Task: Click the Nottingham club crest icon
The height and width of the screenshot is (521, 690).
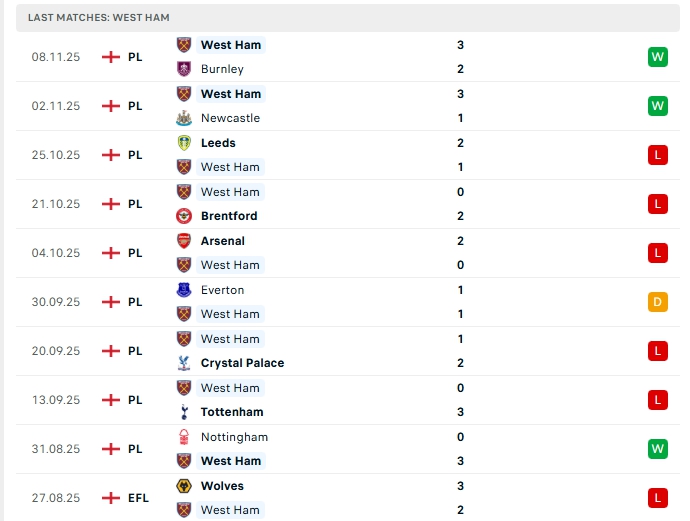Action: (183, 437)
